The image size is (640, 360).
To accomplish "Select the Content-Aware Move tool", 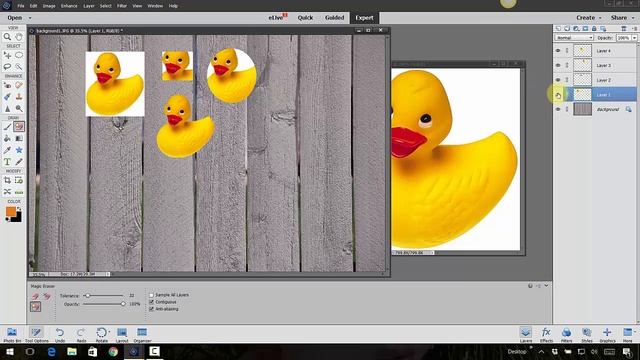I will click(7, 192).
